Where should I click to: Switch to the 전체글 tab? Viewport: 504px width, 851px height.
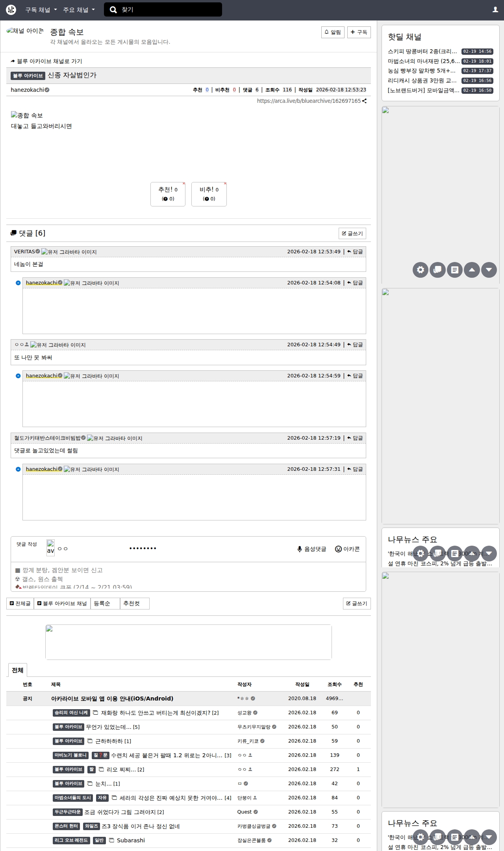20,604
